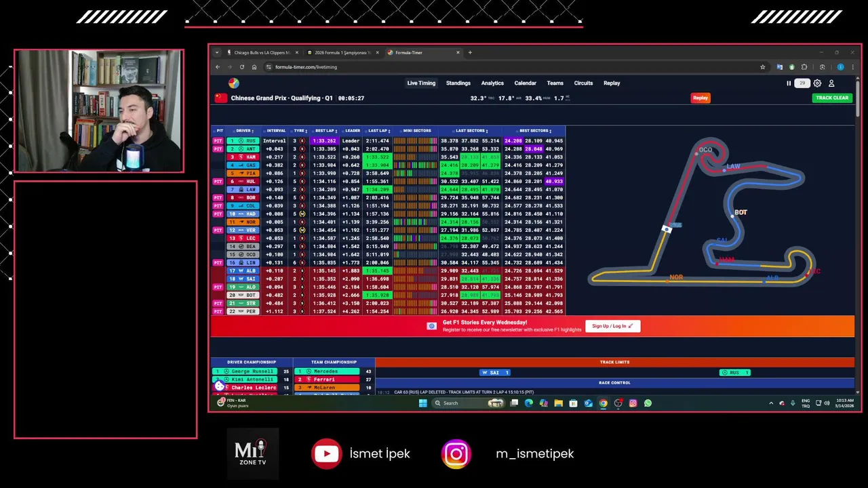Select the HAM driver row badge
Image resolution: width=868 pixels, height=488 pixels.
[243, 157]
